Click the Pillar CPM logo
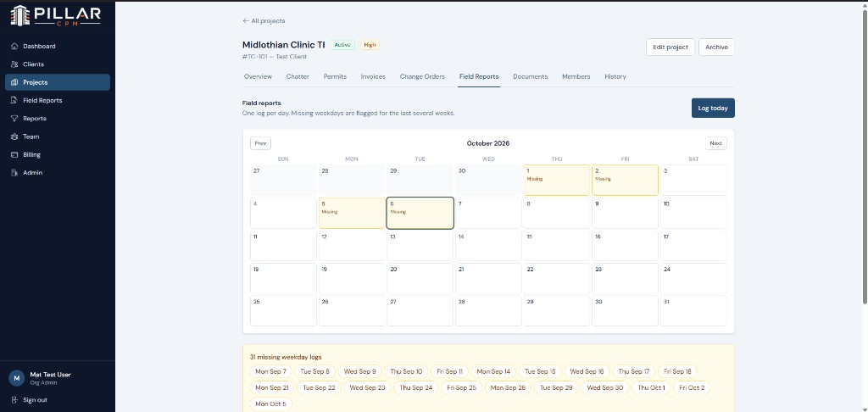This screenshot has width=868, height=412. (55, 15)
